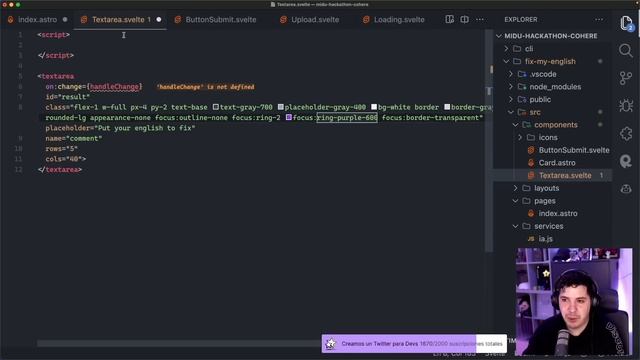The width and height of the screenshot is (640, 360).
Task: Click the purple focus:ring-purple-600 color swatch
Action: coord(289,118)
